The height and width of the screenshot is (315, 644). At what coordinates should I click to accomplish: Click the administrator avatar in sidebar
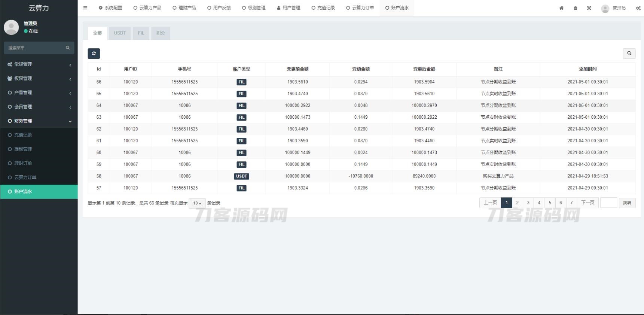tap(11, 27)
